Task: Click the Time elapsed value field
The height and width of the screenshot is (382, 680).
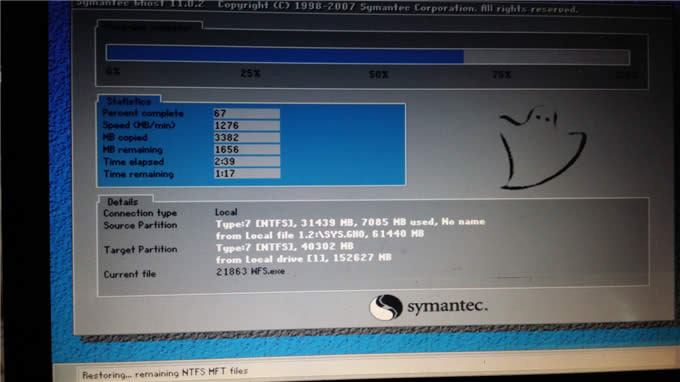Action: 246,161
